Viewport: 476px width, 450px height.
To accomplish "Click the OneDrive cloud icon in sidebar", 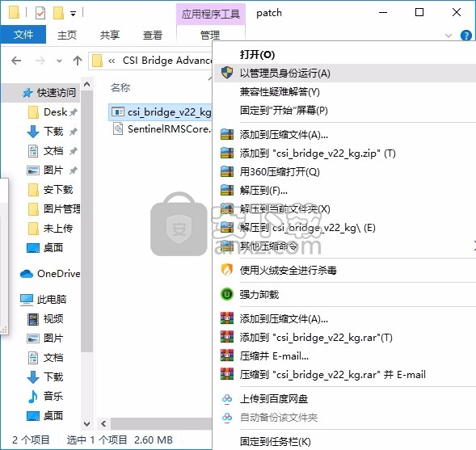I will (x=27, y=274).
